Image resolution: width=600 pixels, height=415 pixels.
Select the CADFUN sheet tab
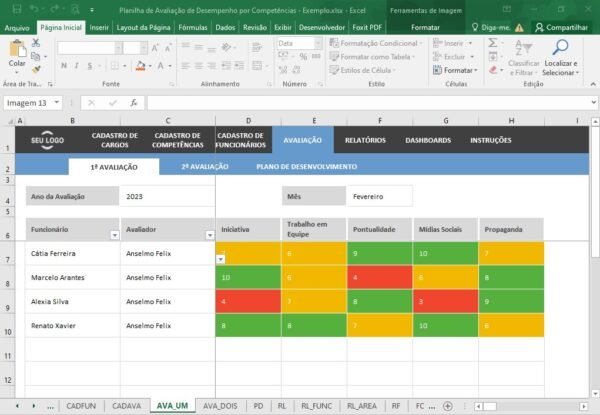pyautogui.click(x=81, y=406)
